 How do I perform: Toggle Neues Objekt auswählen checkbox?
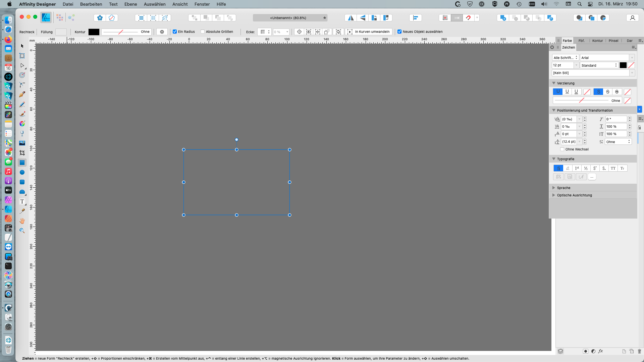(x=399, y=32)
